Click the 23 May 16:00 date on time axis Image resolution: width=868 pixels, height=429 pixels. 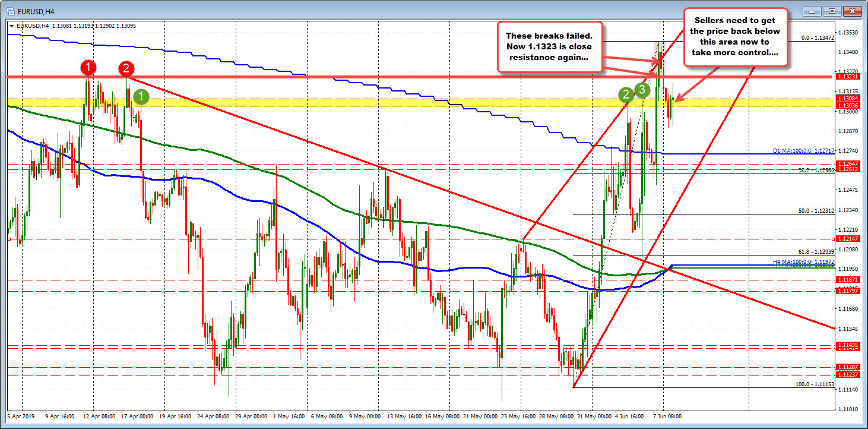coord(519,417)
